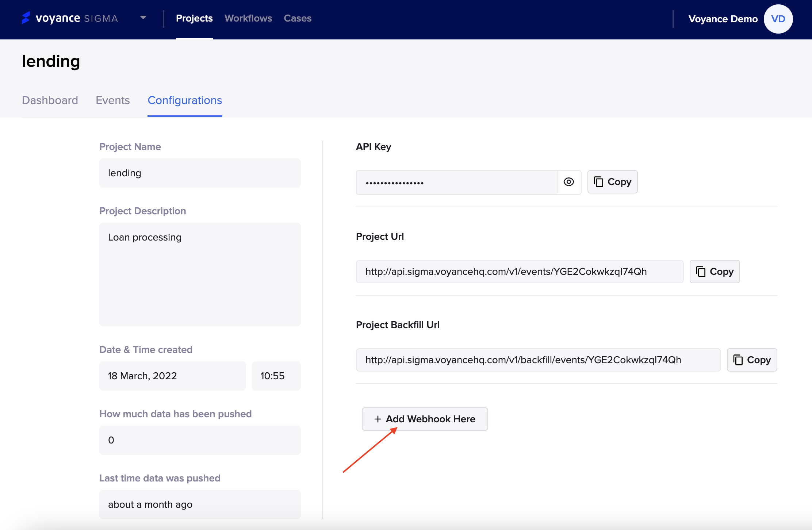Click the date created field 18 March, 2022
The image size is (812, 530).
tap(173, 376)
